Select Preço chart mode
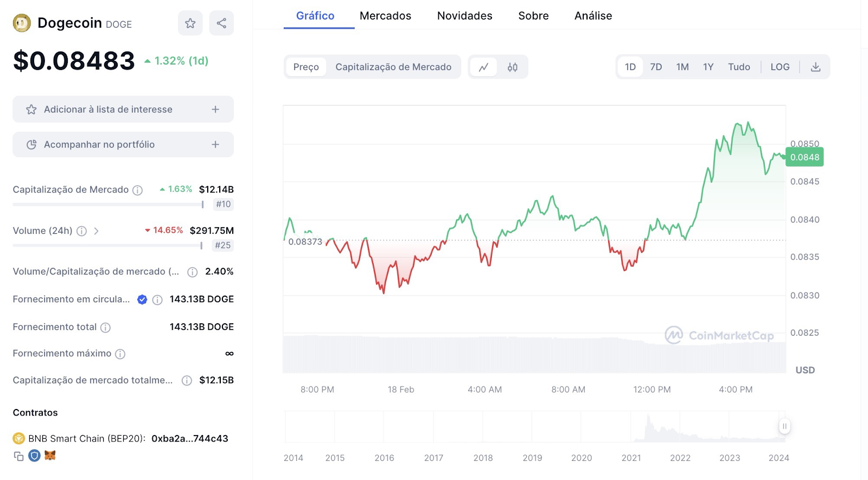The width and height of the screenshot is (868, 480). click(306, 67)
